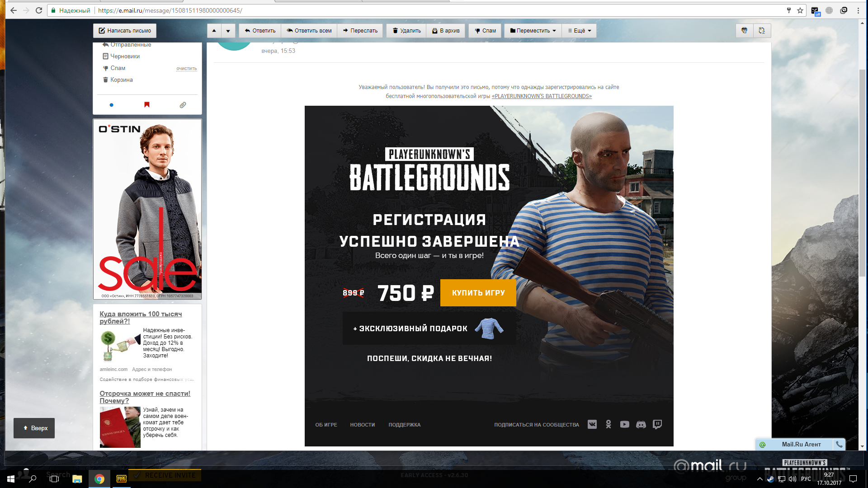
Task: Open the Windows Action Center
Action: tap(853, 479)
